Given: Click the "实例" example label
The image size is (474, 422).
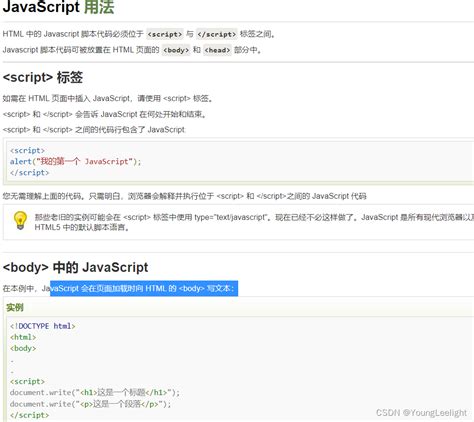Looking at the screenshot, I should (x=15, y=307).
